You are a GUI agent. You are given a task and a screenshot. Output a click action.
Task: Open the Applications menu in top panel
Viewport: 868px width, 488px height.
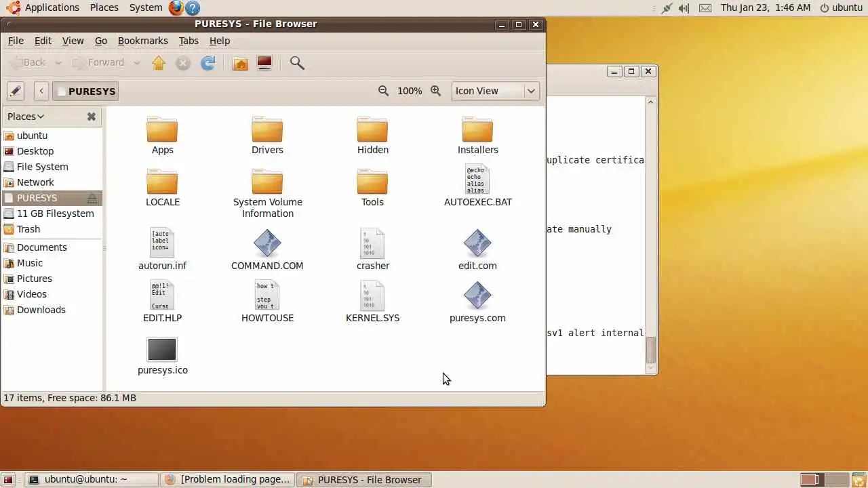click(x=44, y=7)
